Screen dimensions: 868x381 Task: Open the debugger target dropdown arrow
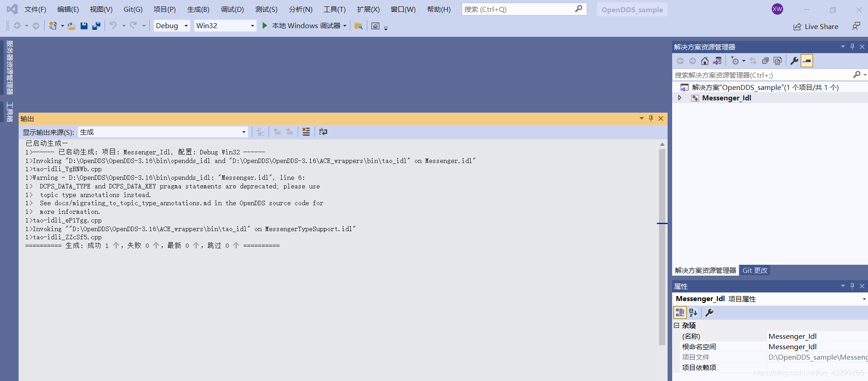345,26
